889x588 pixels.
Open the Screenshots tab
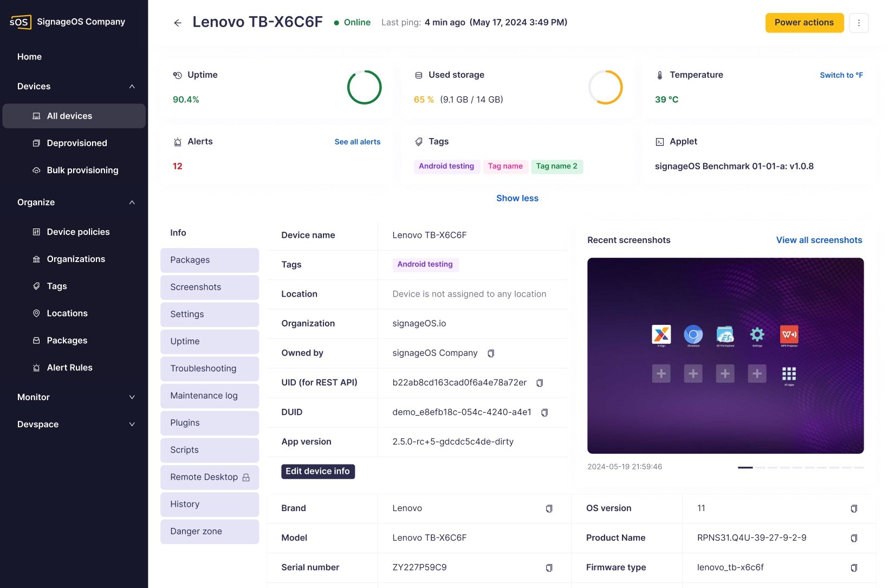[x=210, y=288]
